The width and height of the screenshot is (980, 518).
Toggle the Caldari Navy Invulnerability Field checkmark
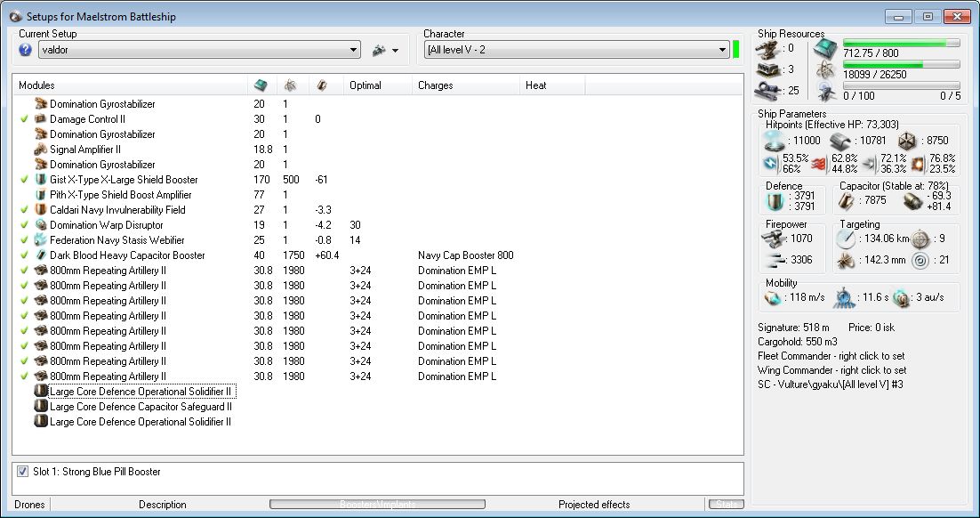pyautogui.click(x=24, y=210)
